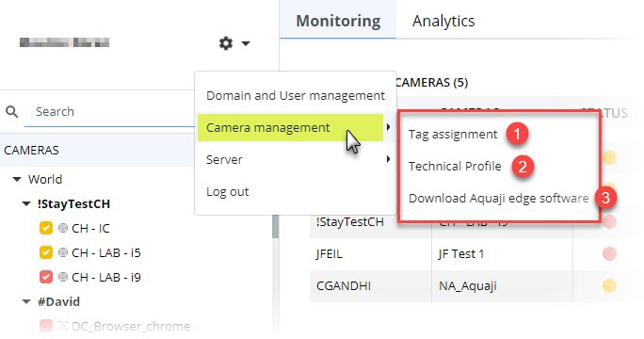The width and height of the screenshot is (644, 339).
Task: Open Tag assignment
Action: pyautogui.click(x=453, y=135)
